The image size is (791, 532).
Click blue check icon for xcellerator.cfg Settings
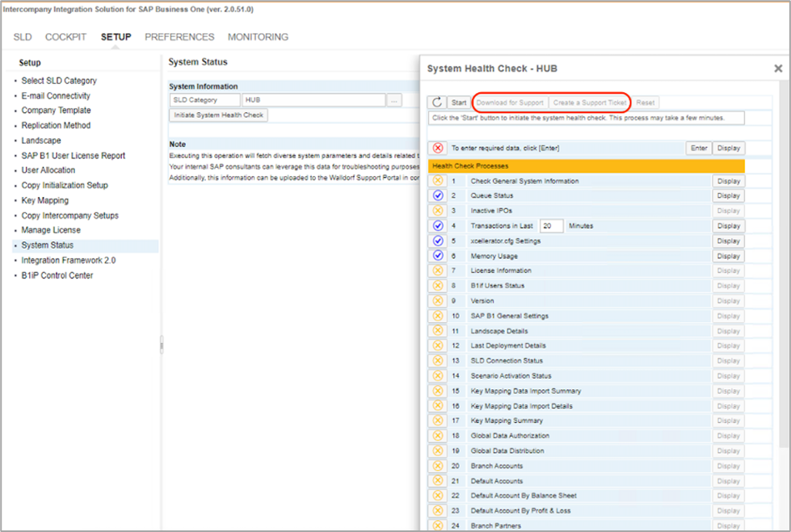click(x=438, y=241)
